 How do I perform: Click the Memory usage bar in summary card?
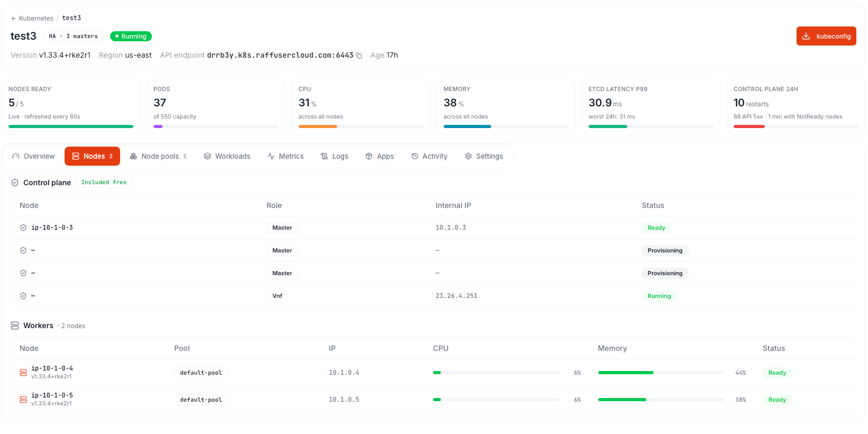coord(506,126)
